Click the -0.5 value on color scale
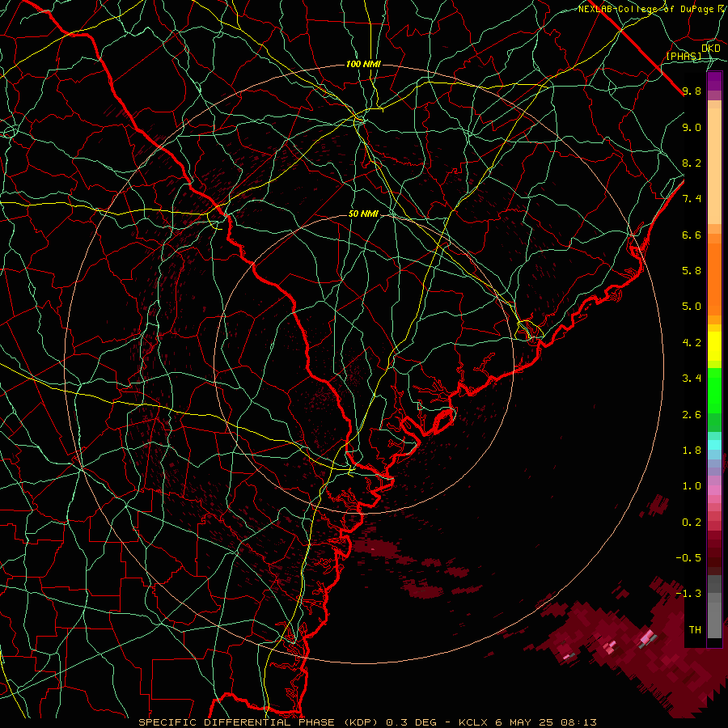Viewport: 728px width, 728px height. (x=688, y=558)
